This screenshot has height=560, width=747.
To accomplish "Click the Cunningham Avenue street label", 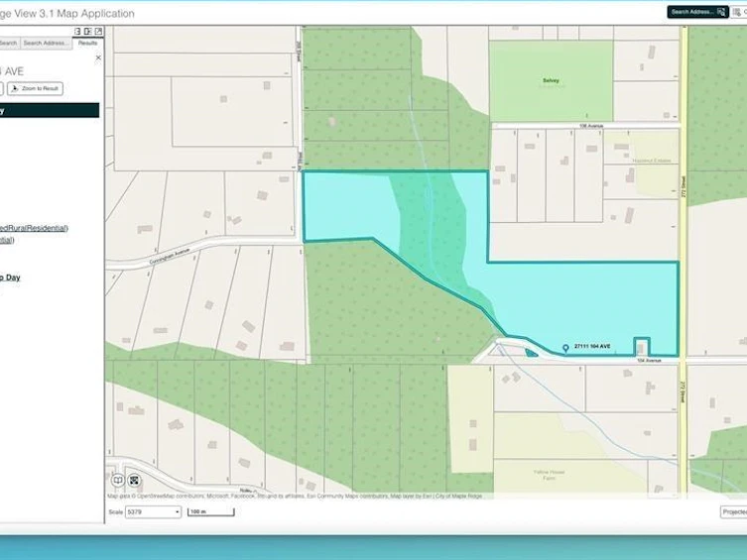I will [170, 257].
